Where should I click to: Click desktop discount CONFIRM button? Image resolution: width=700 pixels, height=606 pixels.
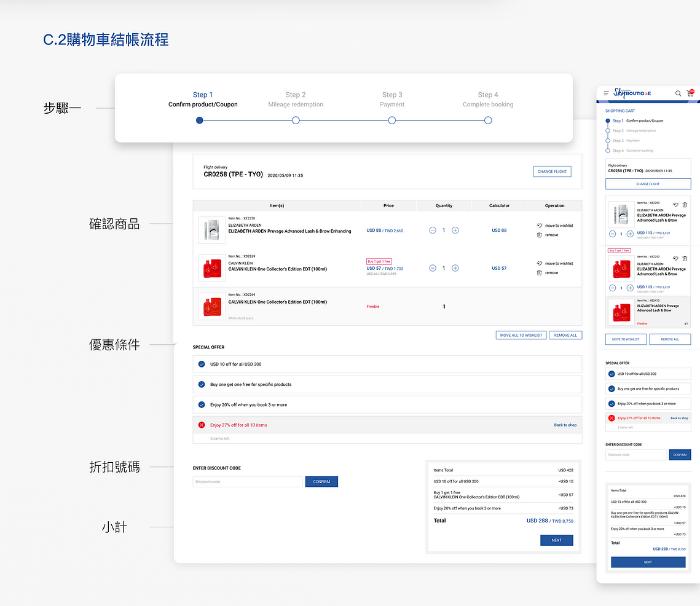pyautogui.click(x=321, y=482)
